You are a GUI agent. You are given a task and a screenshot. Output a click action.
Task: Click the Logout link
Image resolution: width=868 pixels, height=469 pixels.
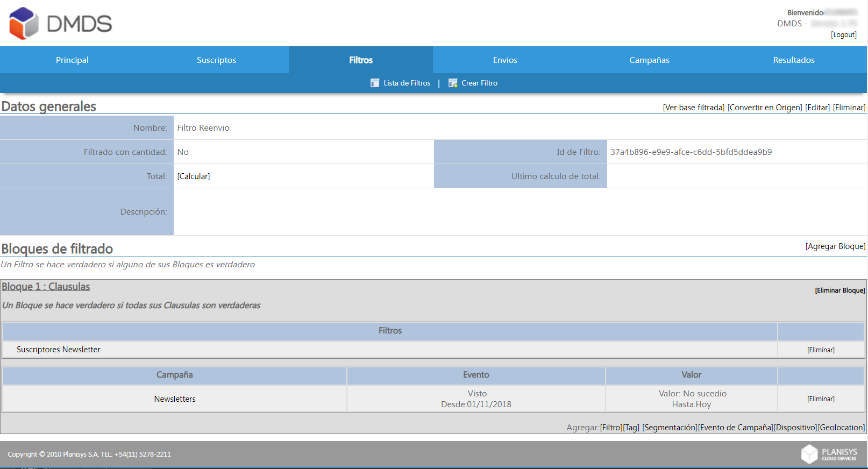(843, 34)
